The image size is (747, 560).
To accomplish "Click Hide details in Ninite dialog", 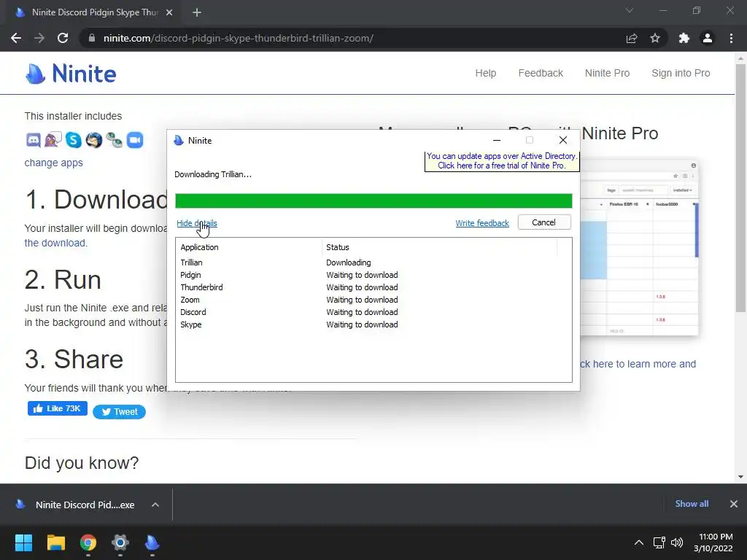I will click(197, 223).
